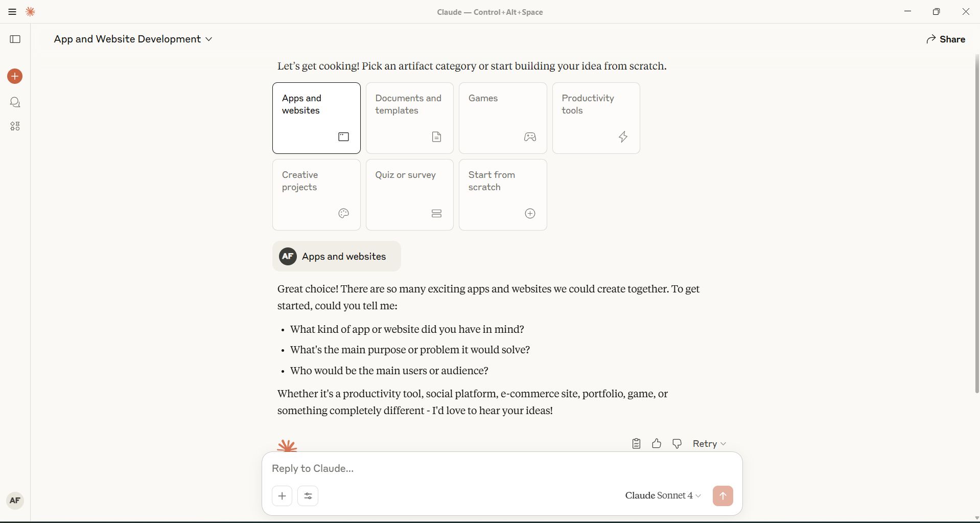Viewport: 980px width, 523px height.
Task: Open attachment plus button in composer
Action: (x=282, y=495)
